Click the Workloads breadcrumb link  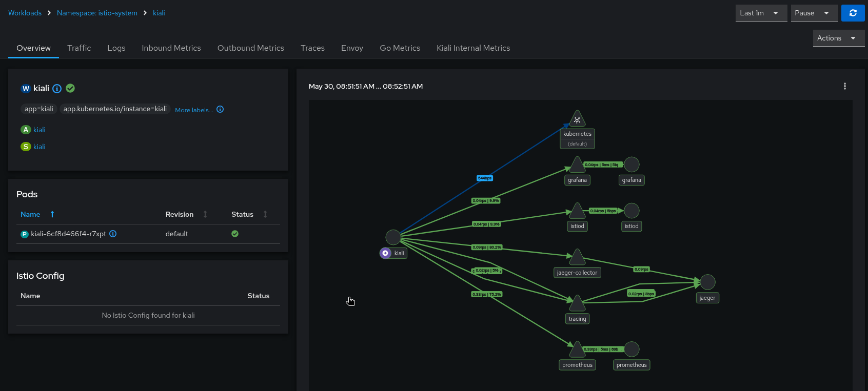[x=25, y=13]
